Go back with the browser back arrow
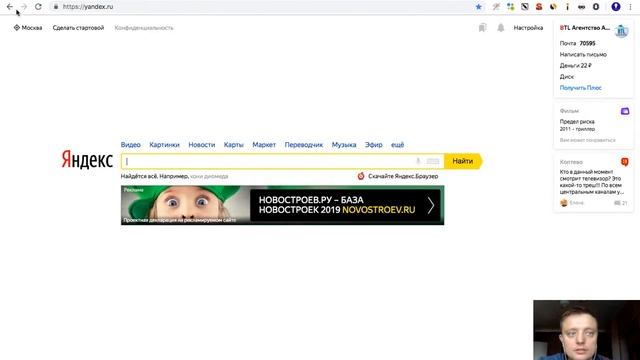Viewport: 640px width, 360px height. coord(9,7)
